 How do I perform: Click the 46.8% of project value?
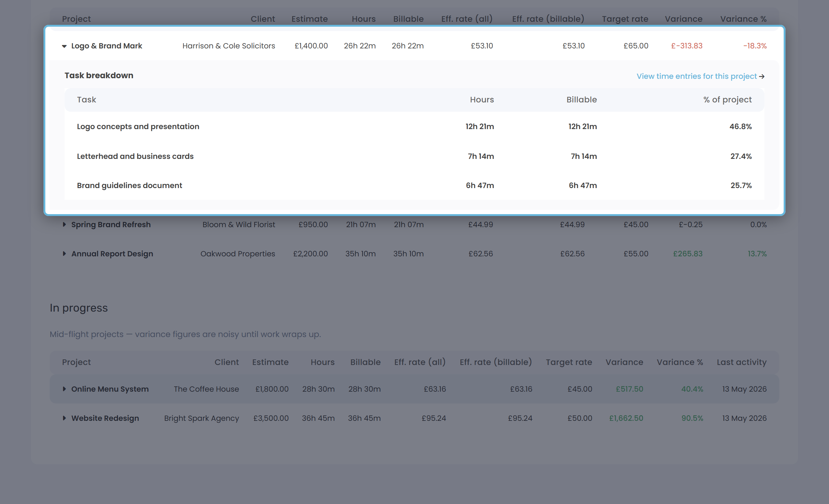click(741, 126)
